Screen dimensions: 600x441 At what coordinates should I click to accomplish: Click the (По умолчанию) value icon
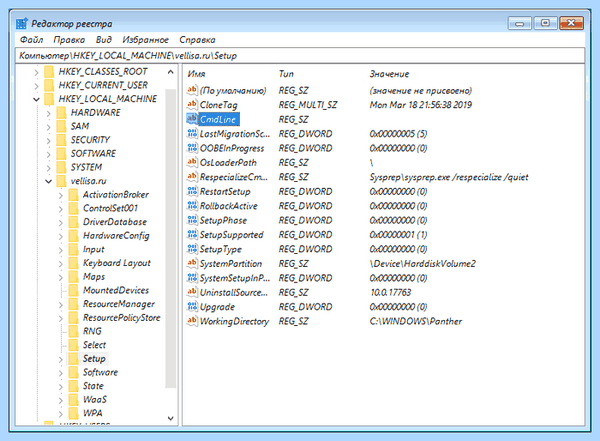[192, 90]
